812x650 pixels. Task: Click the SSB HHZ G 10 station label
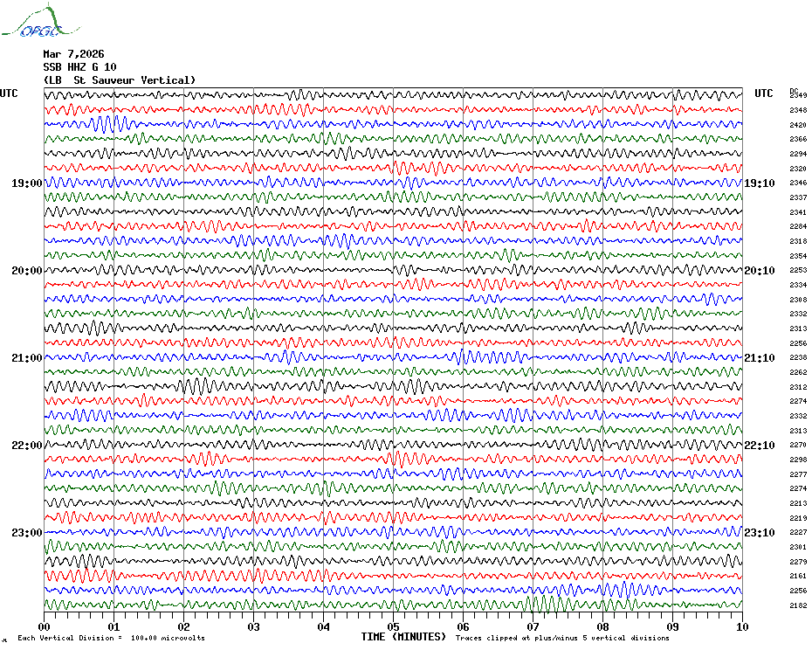[x=79, y=67]
